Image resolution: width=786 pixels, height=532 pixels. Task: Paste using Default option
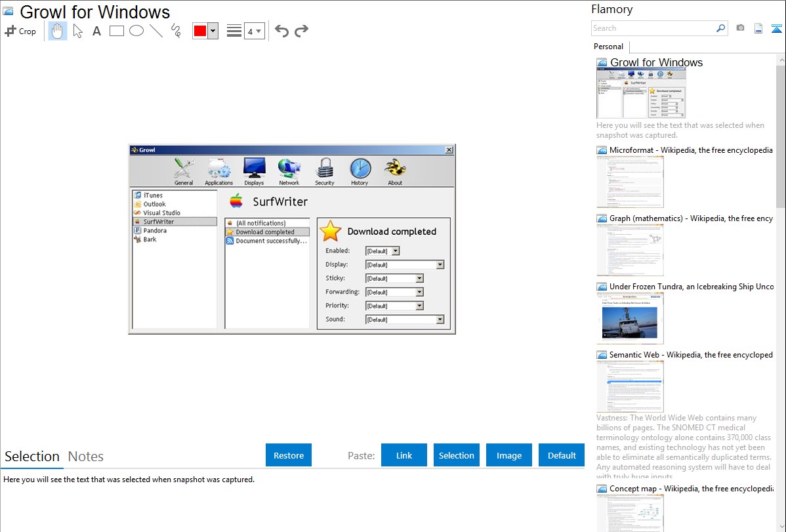(562, 455)
